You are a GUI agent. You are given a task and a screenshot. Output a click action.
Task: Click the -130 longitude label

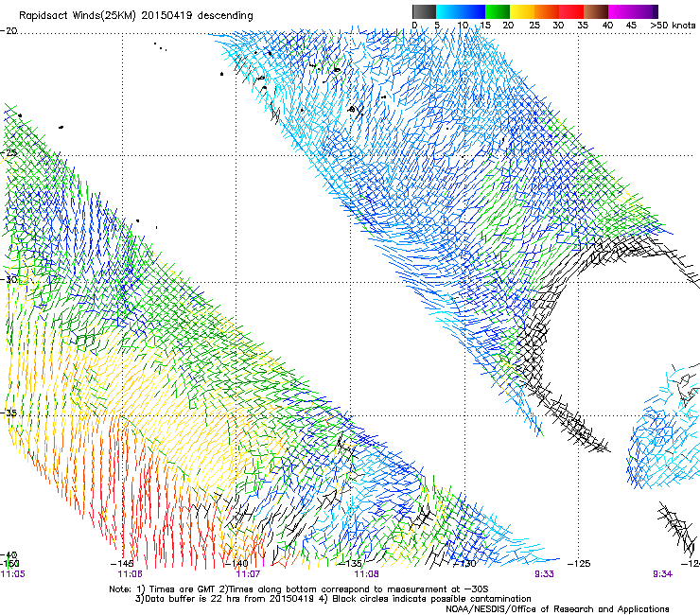click(x=464, y=564)
